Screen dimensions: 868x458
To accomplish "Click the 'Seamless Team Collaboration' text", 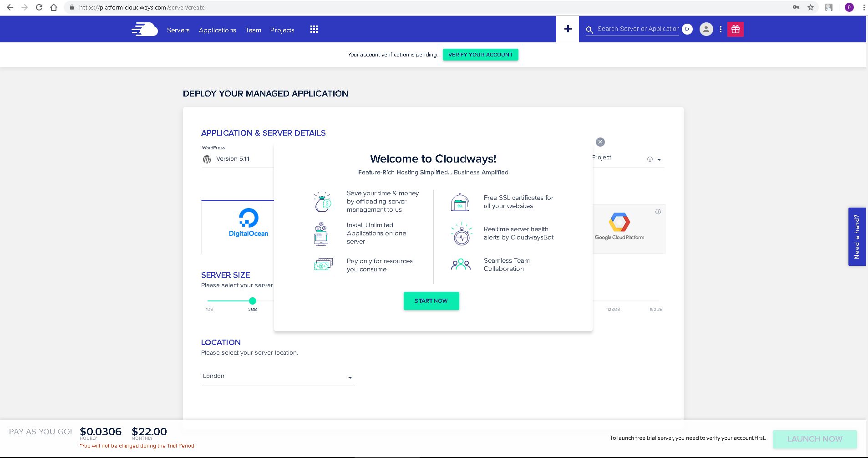I will pos(507,265).
